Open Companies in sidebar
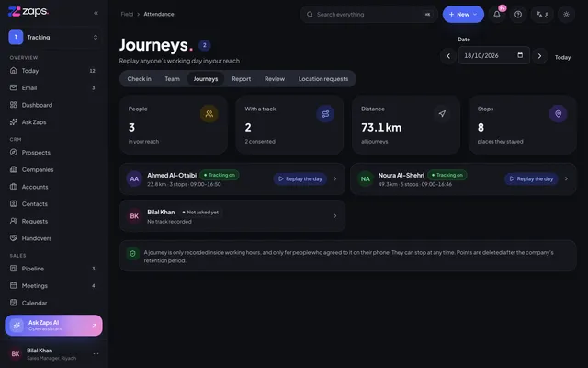Viewport: 588px width, 368px height. click(x=53, y=169)
